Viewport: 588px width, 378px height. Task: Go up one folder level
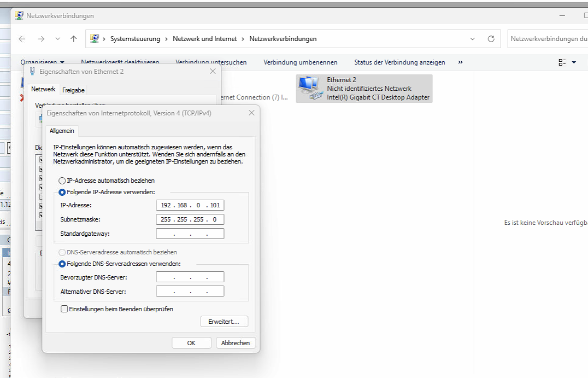74,39
